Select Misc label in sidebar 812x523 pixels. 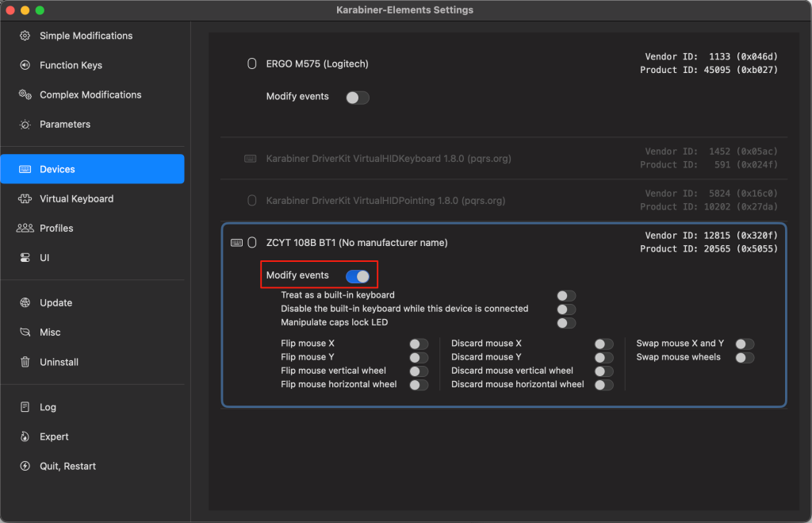pyautogui.click(x=50, y=333)
